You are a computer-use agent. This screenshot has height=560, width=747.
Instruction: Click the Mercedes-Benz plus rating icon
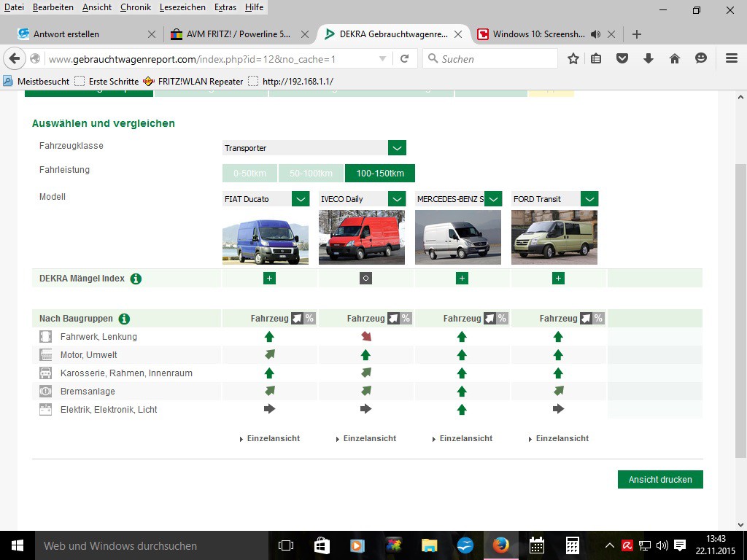click(462, 278)
